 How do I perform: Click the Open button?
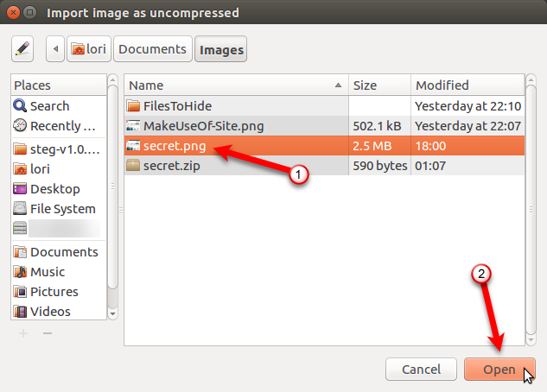(499, 370)
